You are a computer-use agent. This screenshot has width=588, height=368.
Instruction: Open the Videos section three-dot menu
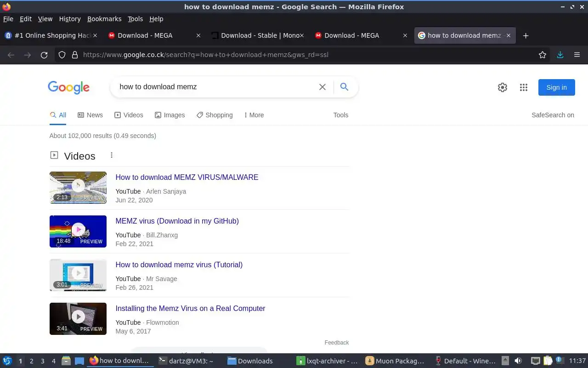point(111,155)
